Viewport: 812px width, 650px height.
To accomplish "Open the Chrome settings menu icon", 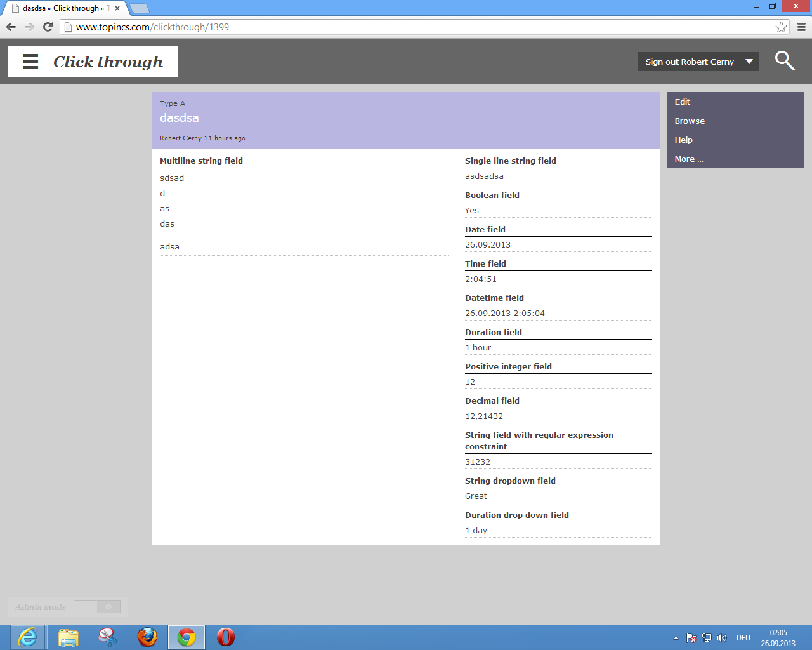I will (801, 27).
